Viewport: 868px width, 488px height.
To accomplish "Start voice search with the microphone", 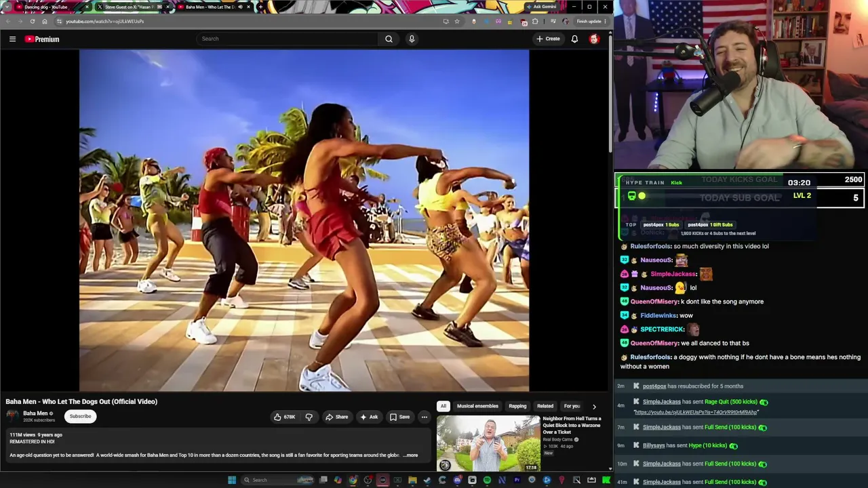I will point(411,39).
